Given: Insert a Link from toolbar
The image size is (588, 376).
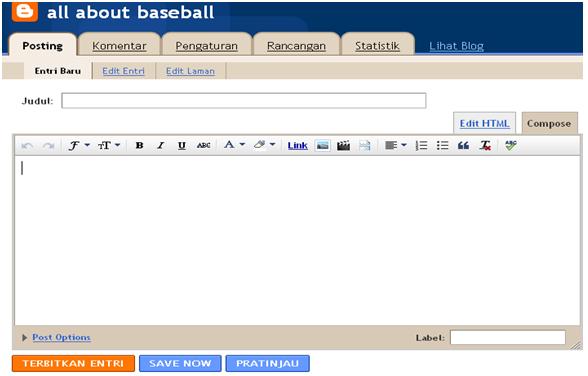Looking at the screenshot, I should pyautogui.click(x=297, y=145).
